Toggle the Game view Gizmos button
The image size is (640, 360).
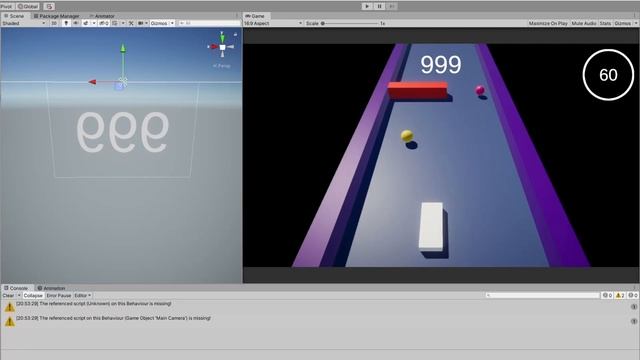622,23
